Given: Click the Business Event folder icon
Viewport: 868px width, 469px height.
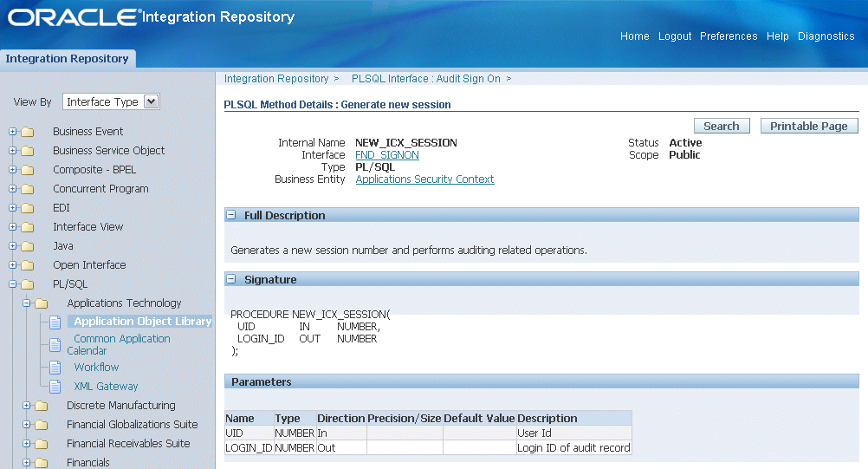Looking at the screenshot, I should 27,132.
